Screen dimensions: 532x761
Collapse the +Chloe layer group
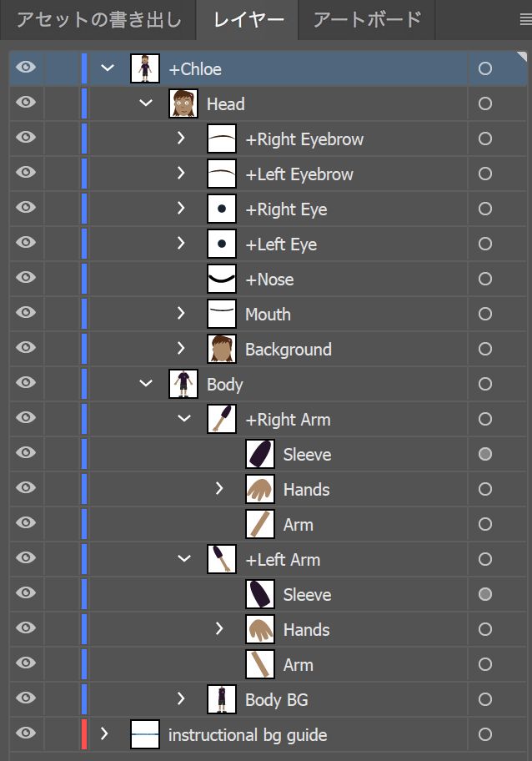[107, 68]
